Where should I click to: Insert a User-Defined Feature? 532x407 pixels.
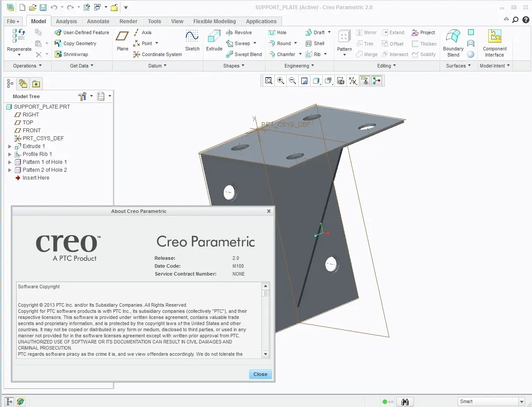[82, 32]
